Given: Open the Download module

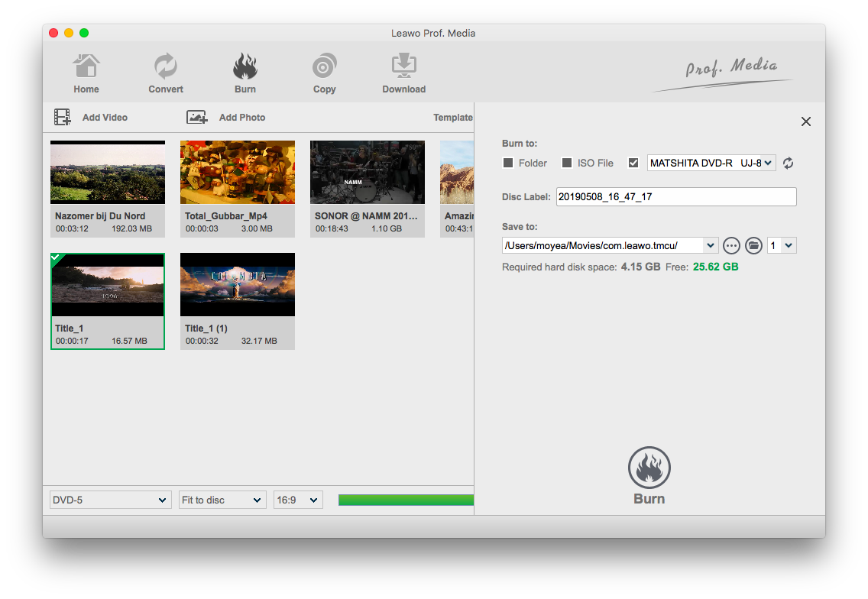Looking at the screenshot, I should [x=403, y=74].
